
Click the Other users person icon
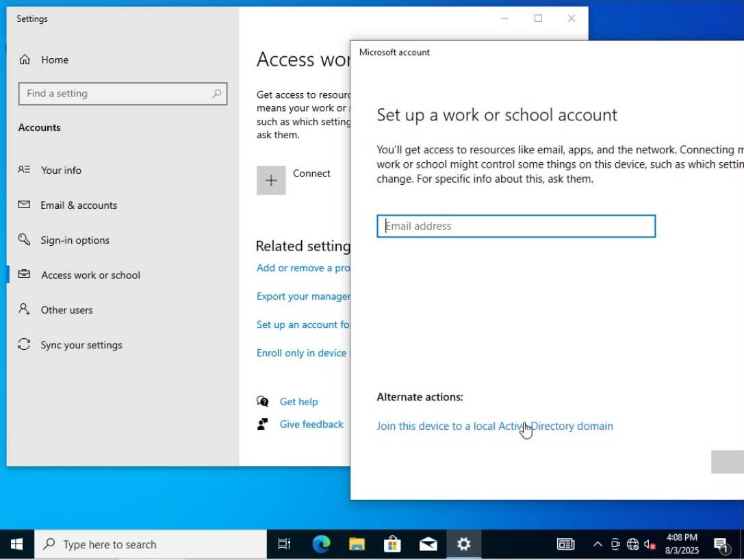[x=24, y=309]
